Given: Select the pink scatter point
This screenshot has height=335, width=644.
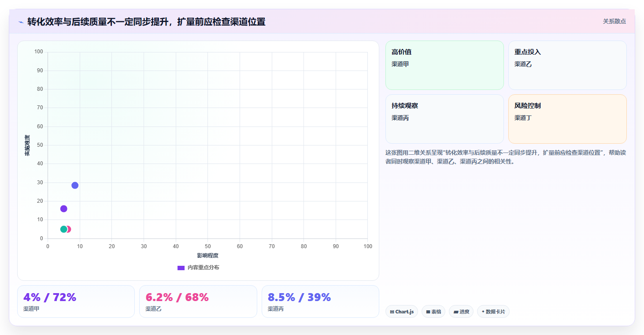Looking at the screenshot, I should tap(69, 229).
